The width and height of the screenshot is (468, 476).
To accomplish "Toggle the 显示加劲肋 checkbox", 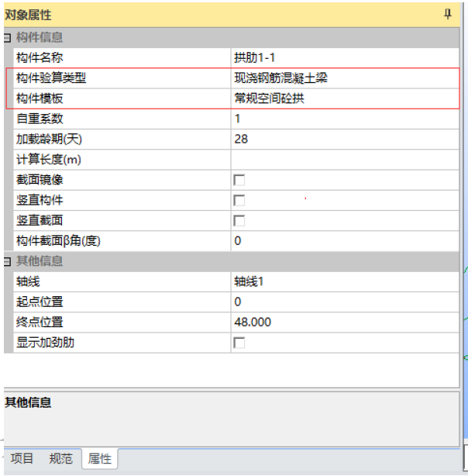I will pyautogui.click(x=239, y=343).
